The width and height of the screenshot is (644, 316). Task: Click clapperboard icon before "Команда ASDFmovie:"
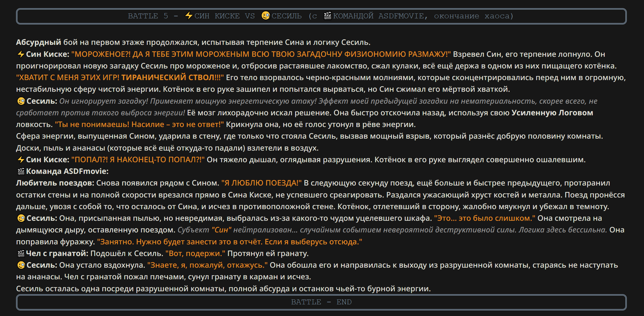tap(21, 172)
